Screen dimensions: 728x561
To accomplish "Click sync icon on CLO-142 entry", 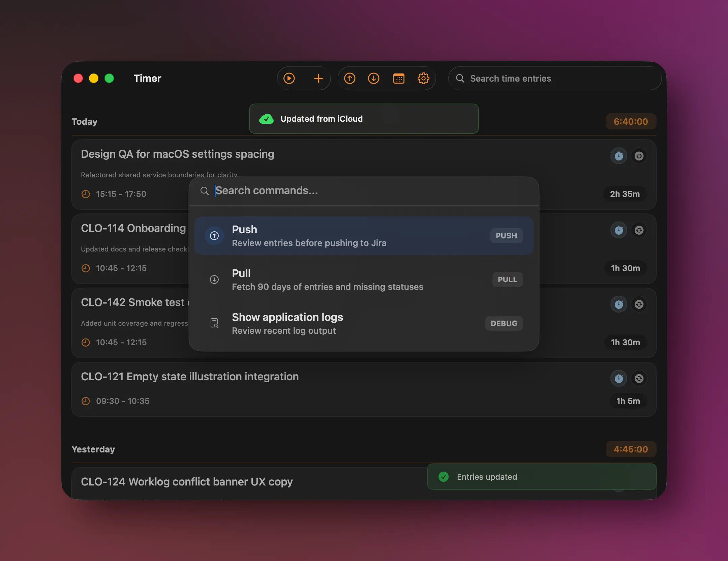I will pyautogui.click(x=639, y=304).
